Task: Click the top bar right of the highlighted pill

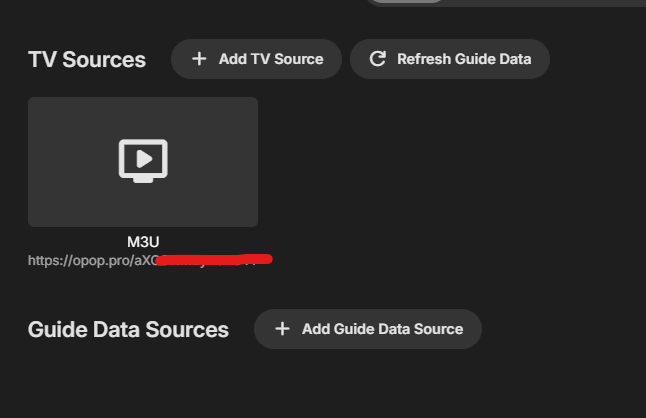Action: [x=545, y=1]
